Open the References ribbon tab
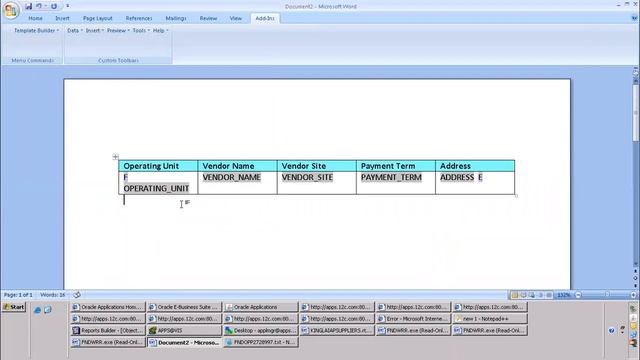This screenshot has height=360, width=640. coord(139,18)
